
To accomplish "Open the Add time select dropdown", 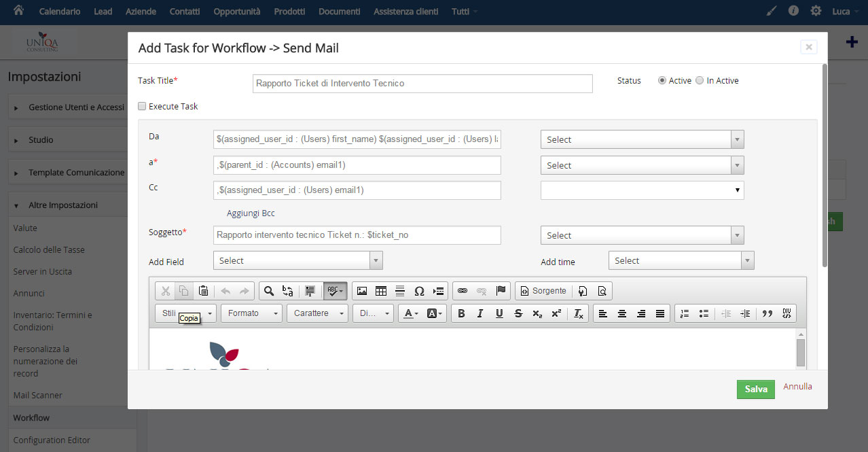I will click(x=681, y=260).
